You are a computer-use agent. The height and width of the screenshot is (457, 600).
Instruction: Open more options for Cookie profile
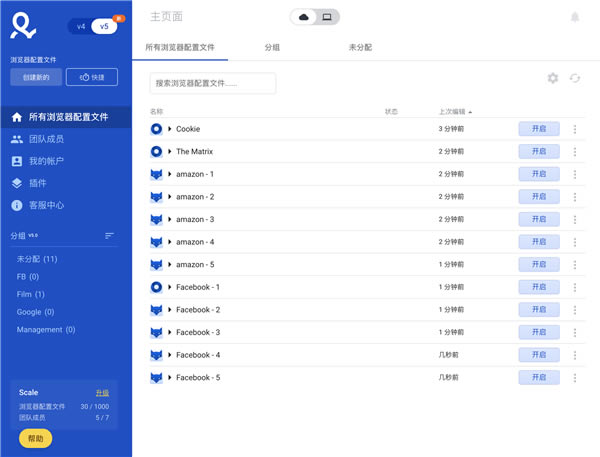(575, 129)
